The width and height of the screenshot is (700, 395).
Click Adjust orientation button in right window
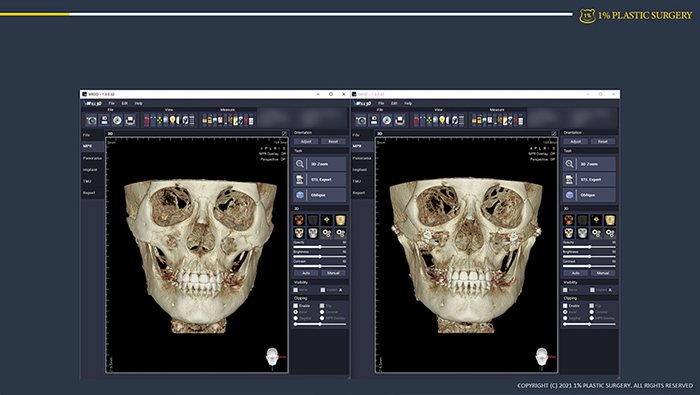click(575, 141)
